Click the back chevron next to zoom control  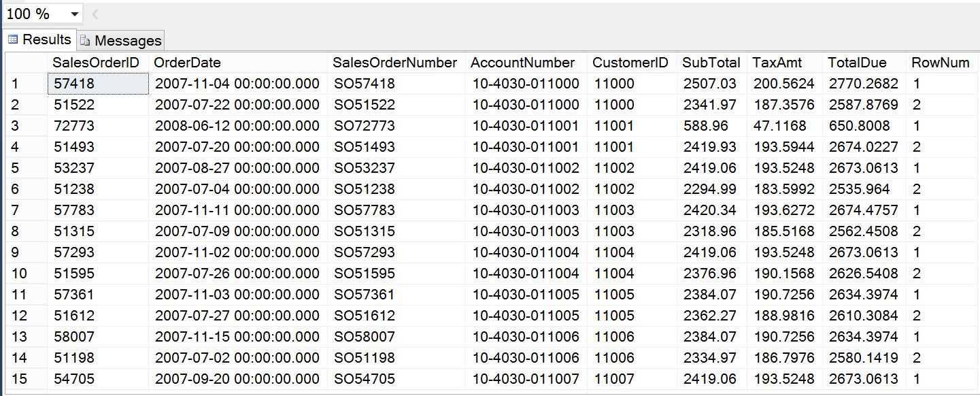click(96, 12)
